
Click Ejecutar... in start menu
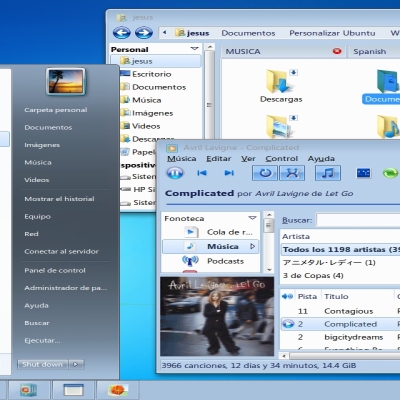[x=42, y=341]
